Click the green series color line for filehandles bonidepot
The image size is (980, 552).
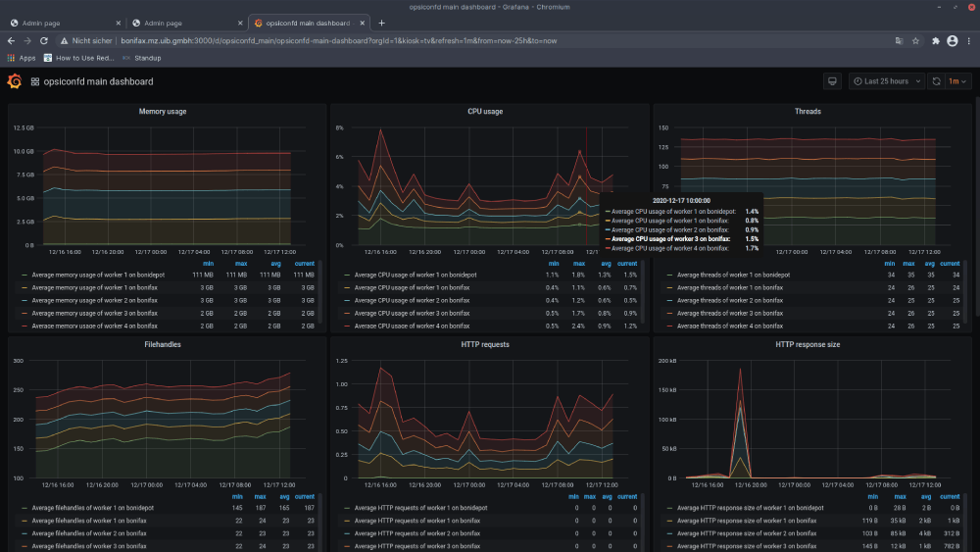click(x=24, y=508)
